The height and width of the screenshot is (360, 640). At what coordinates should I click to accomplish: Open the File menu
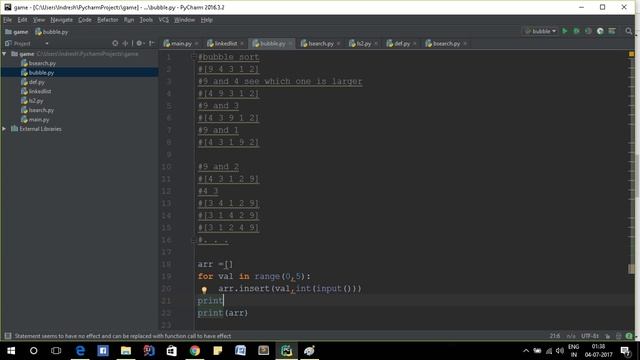coord(8,20)
